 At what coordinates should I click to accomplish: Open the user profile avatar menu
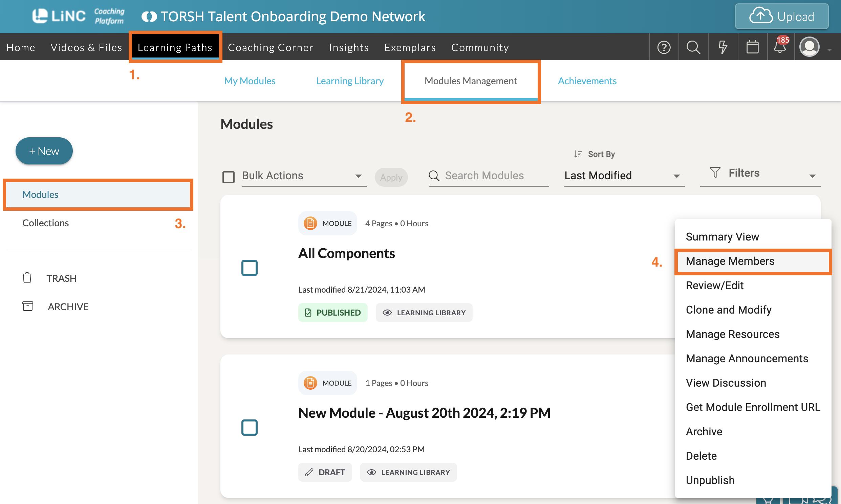[x=810, y=47]
